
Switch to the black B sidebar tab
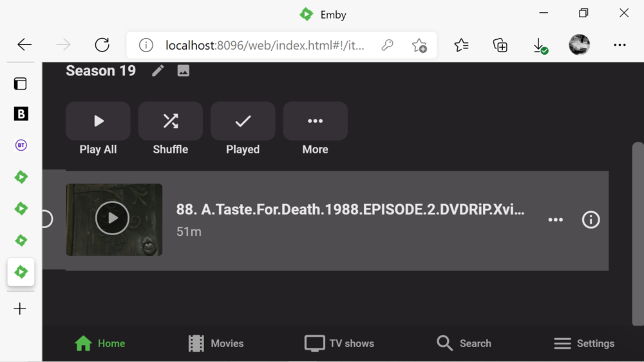click(21, 114)
